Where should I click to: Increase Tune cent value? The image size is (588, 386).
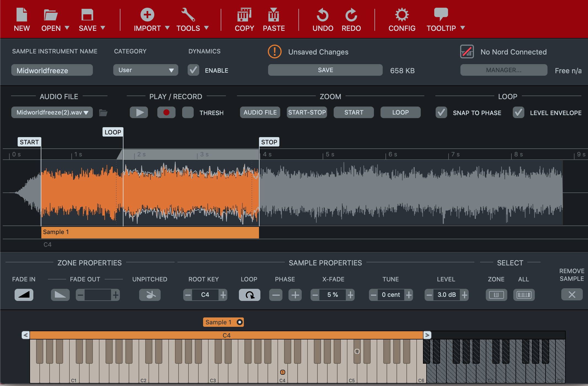pos(409,295)
